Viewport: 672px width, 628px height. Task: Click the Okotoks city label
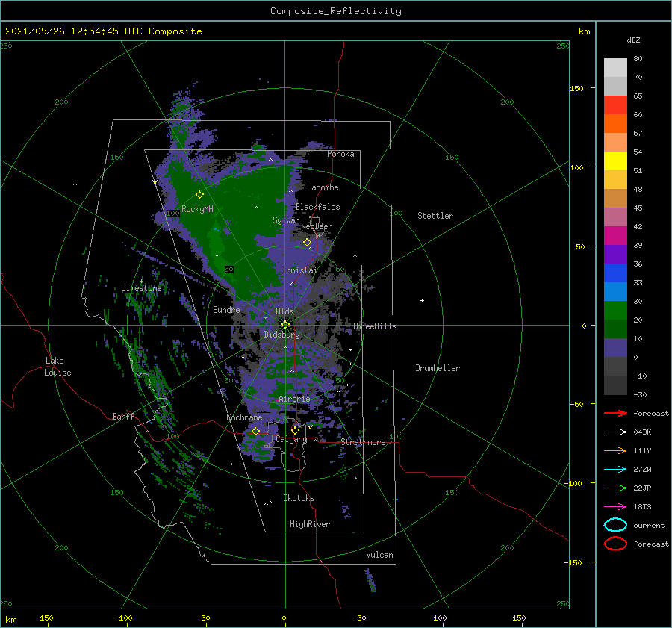(x=299, y=498)
